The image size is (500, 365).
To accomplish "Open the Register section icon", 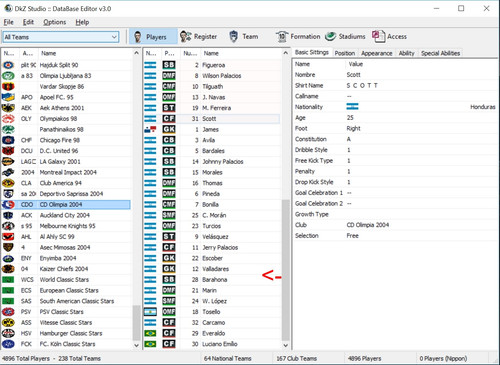I will coord(186,37).
